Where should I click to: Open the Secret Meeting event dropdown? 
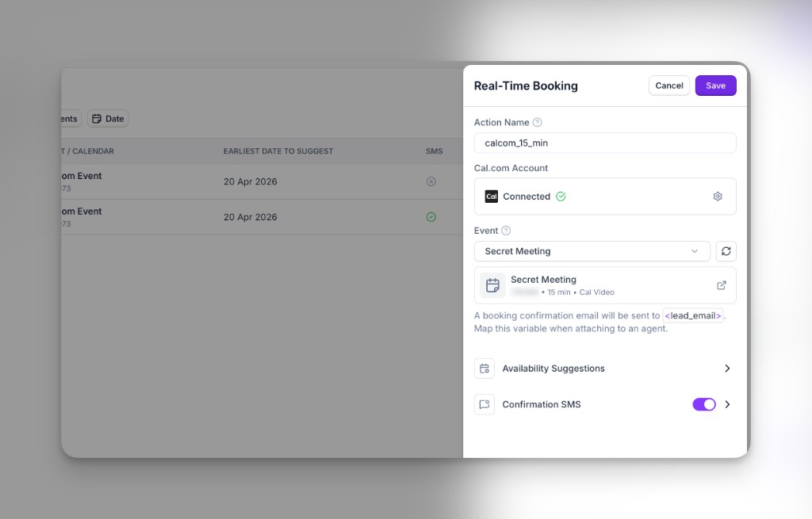(x=592, y=251)
